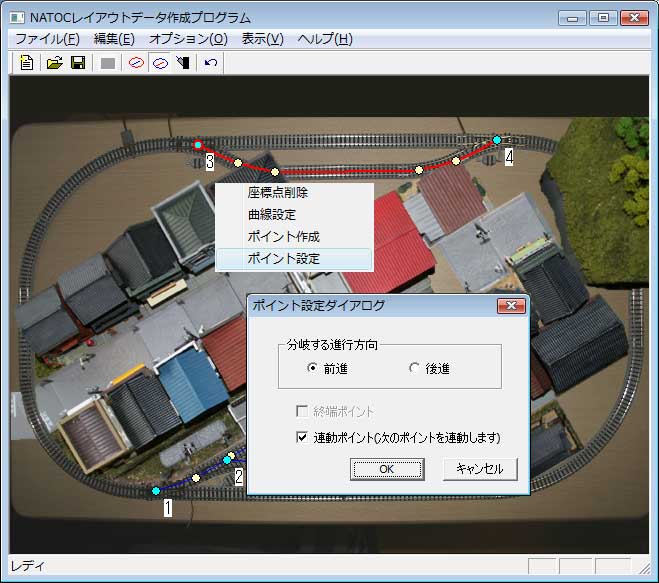Click the Save floppy disk icon

(x=78, y=63)
